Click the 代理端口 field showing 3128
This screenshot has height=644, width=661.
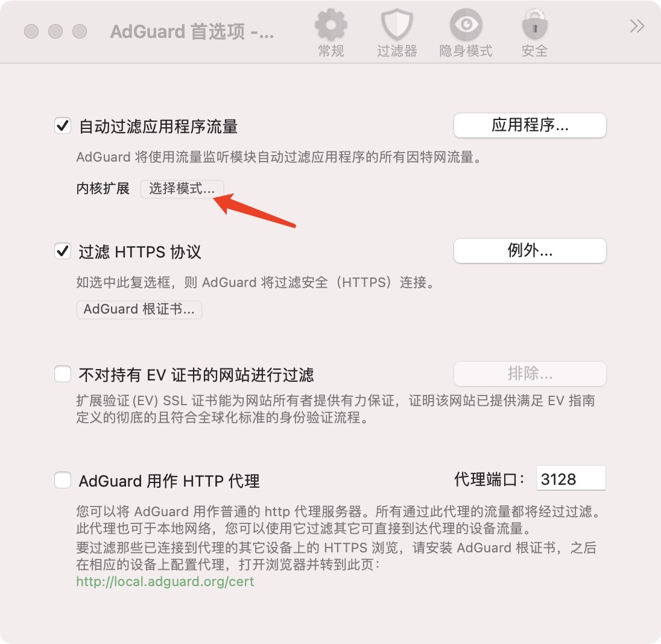pos(571,478)
